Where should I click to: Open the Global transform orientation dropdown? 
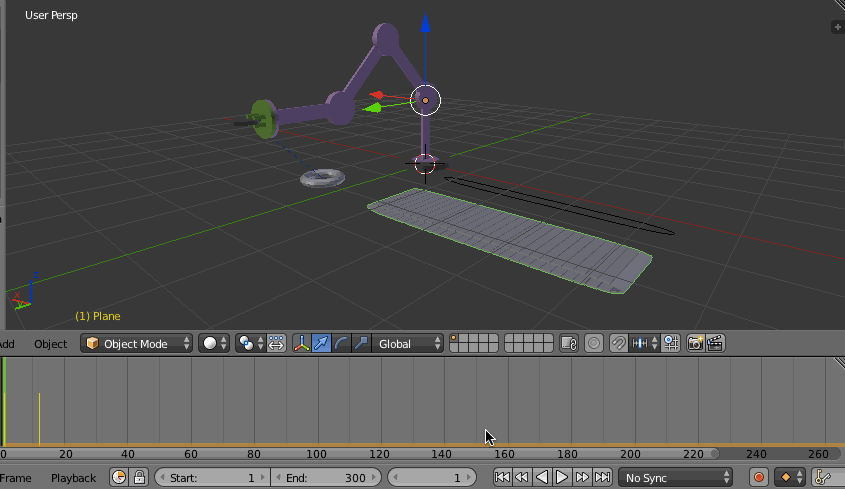coord(408,343)
